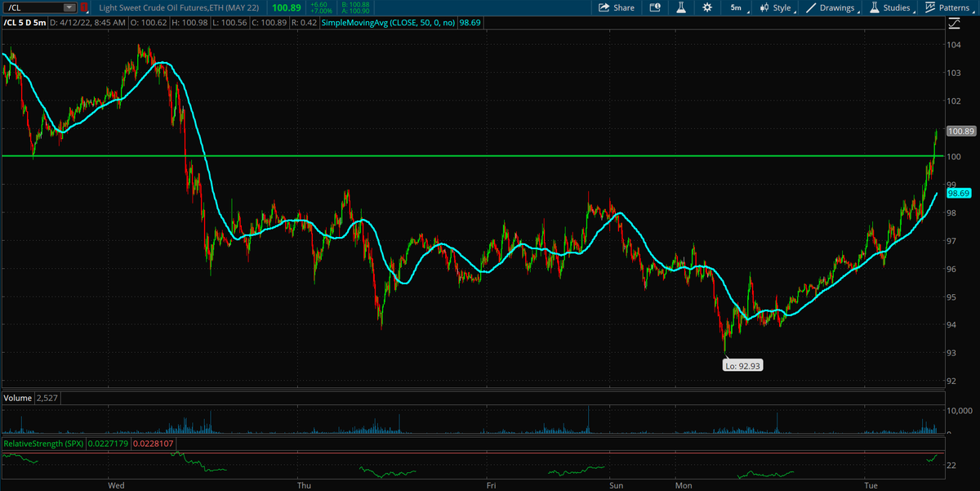Click the Share button
The image size is (980, 491).
(617, 7)
